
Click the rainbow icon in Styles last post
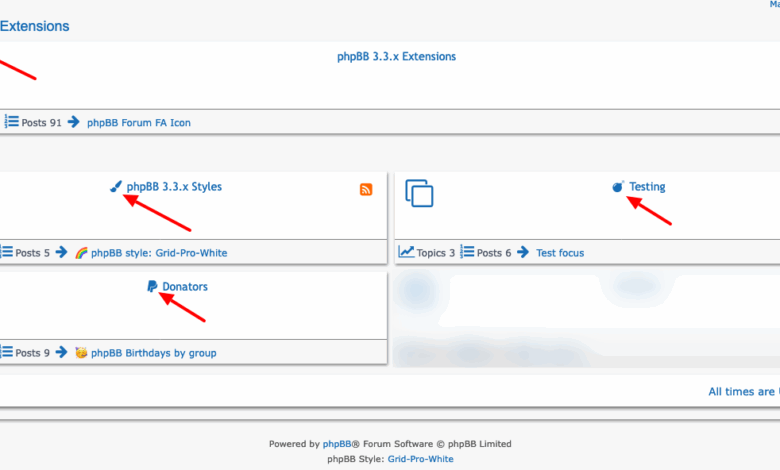(82, 253)
